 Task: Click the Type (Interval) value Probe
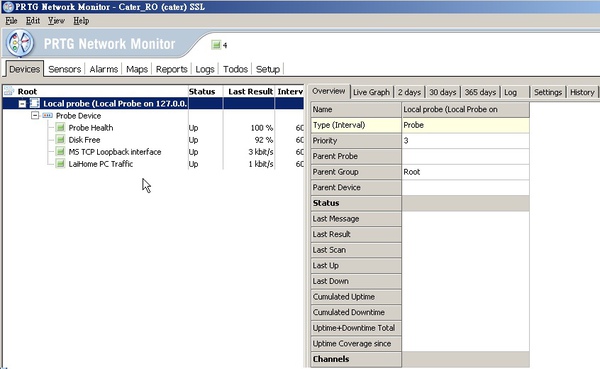[x=465, y=125]
